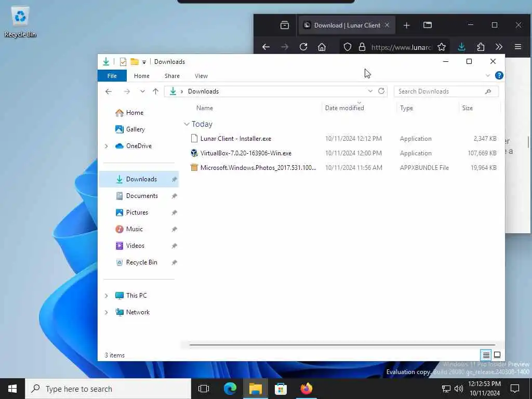Click the appxbundle package icon
The height and width of the screenshot is (399, 532).
click(194, 168)
